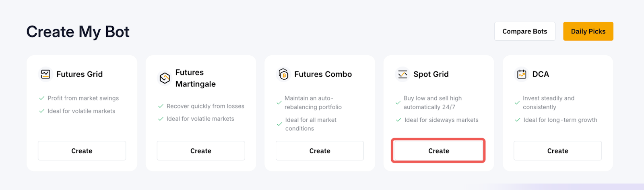The height and width of the screenshot is (190, 644).
Task: Select the 'Futures Combo' card title
Action: pyautogui.click(x=323, y=74)
